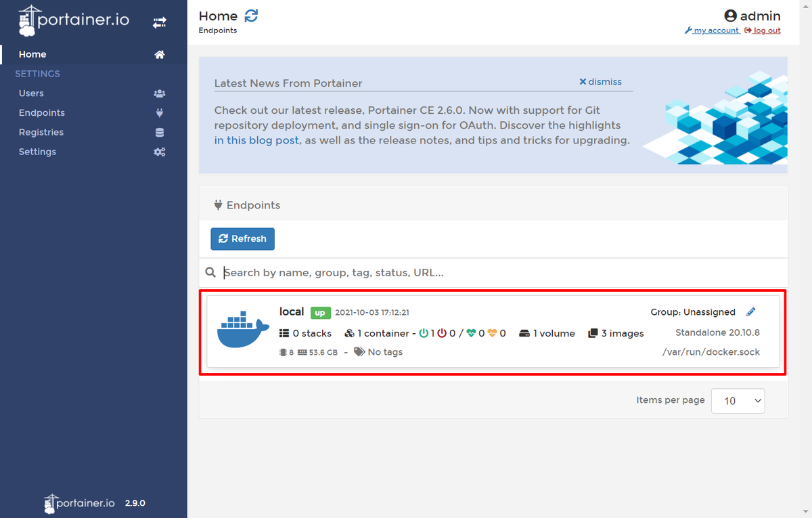The image size is (812, 518).
Task: Open Home in the sidebar
Action: click(x=32, y=54)
